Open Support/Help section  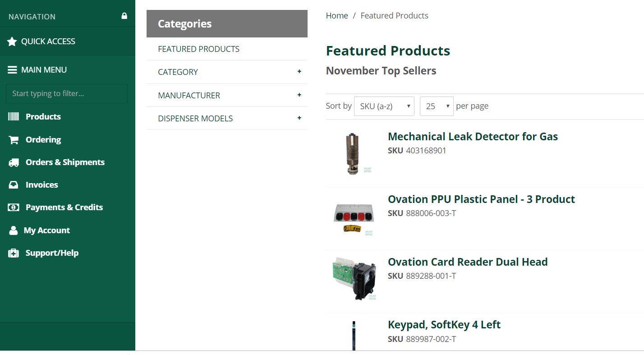(52, 253)
